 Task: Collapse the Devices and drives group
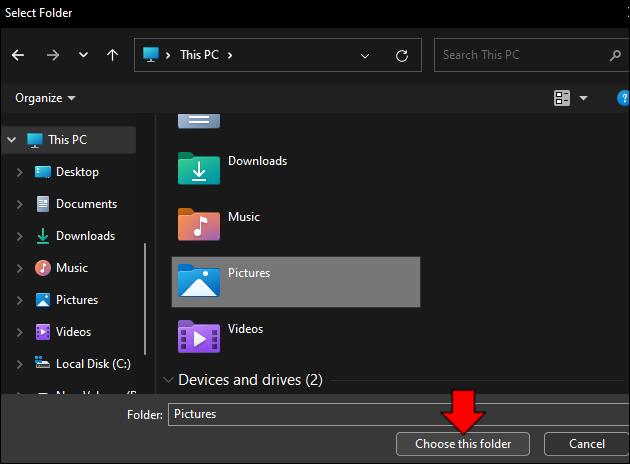pos(167,380)
